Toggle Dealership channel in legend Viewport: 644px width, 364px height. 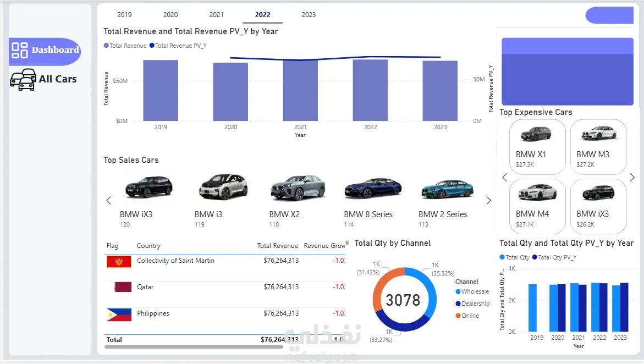point(473,304)
